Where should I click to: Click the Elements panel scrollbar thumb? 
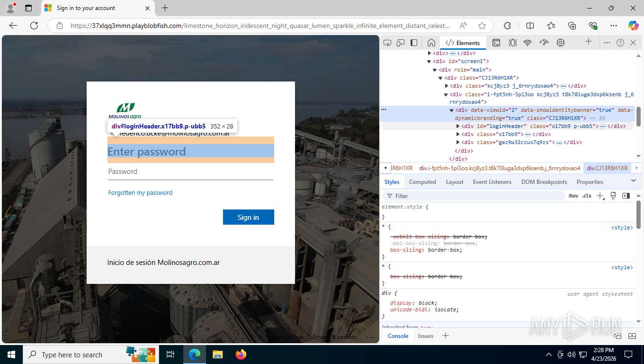[638, 116]
